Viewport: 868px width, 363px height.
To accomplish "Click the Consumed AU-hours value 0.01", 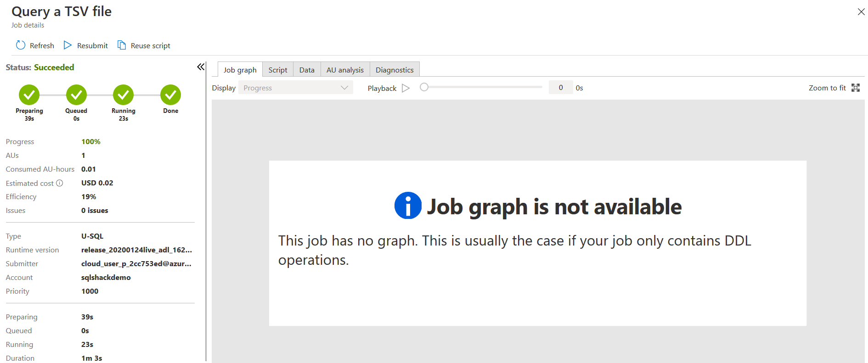I will 89,169.
